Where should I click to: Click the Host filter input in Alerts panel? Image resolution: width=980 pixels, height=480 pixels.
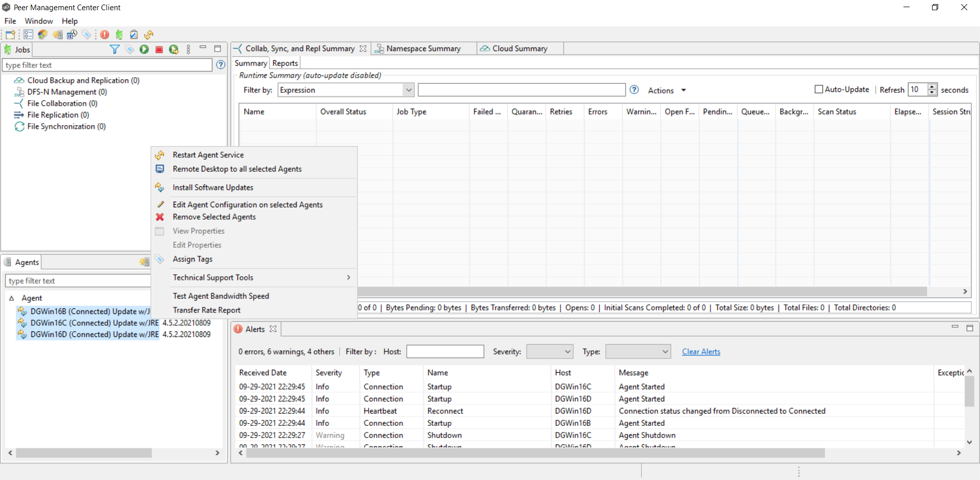[445, 351]
